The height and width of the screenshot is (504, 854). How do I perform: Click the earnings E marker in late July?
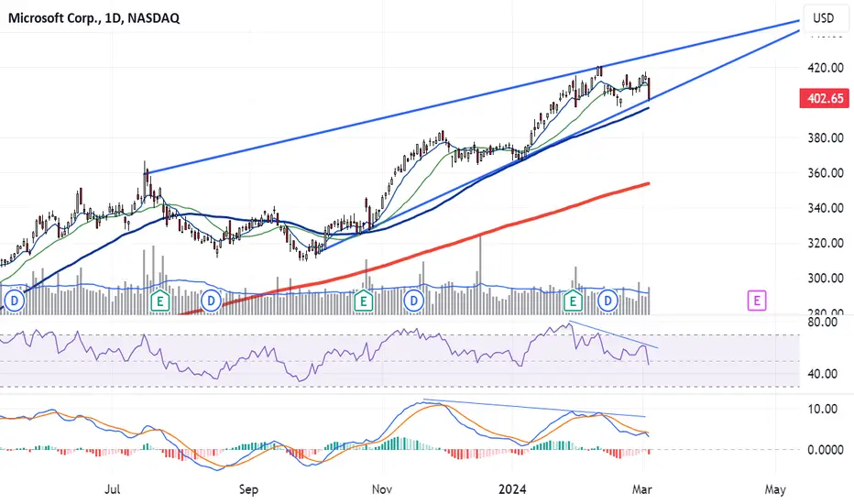click(159, 301)
